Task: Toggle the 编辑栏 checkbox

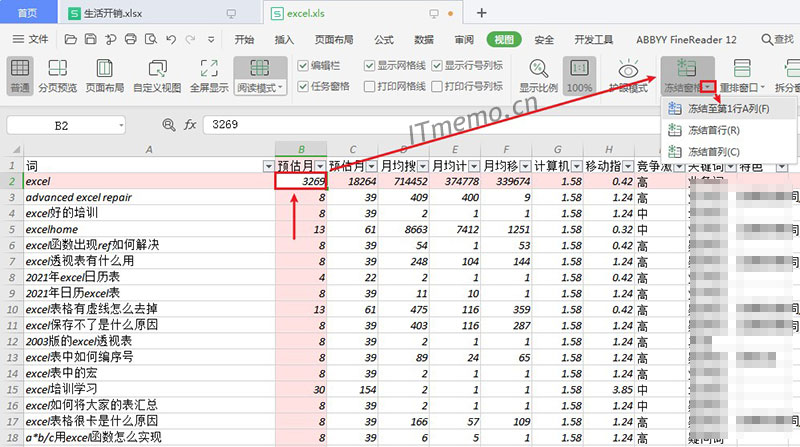Action: [303, 65]
